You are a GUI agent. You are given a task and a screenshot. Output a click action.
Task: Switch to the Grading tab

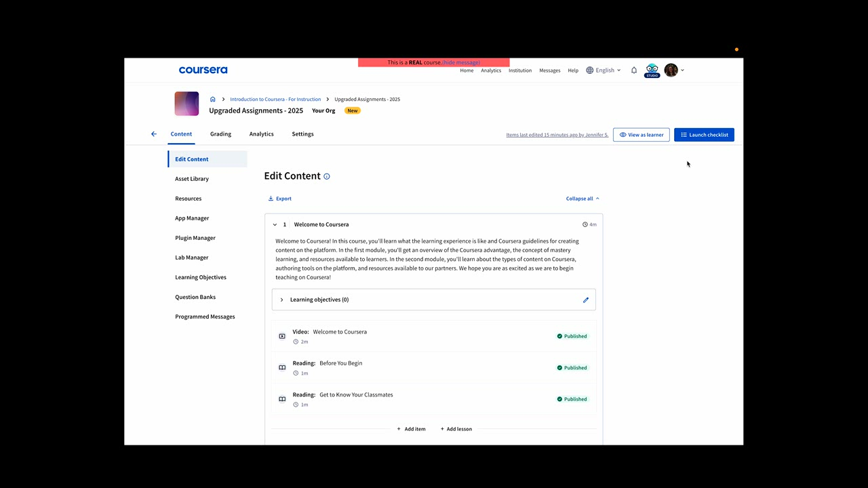coord(220,134)
